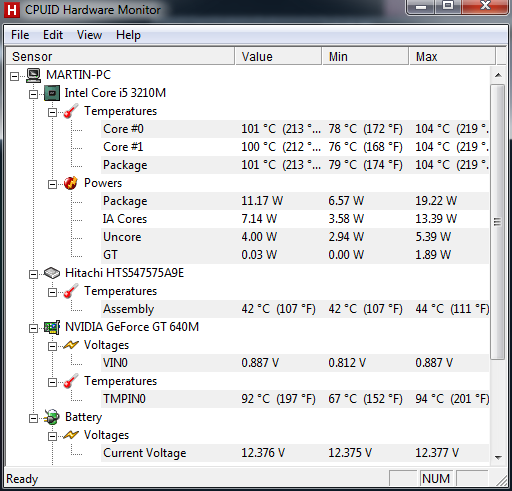Click the Min column header
This screenshot has height=491, width=512.
(x=366, y=56)
